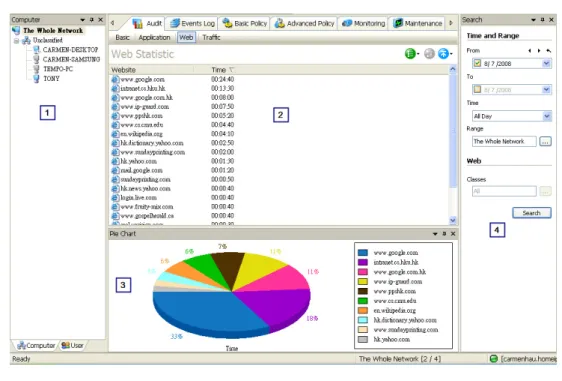Click the website list scrollbar thumb
562x381 pixels.
[x=453, y=131]
